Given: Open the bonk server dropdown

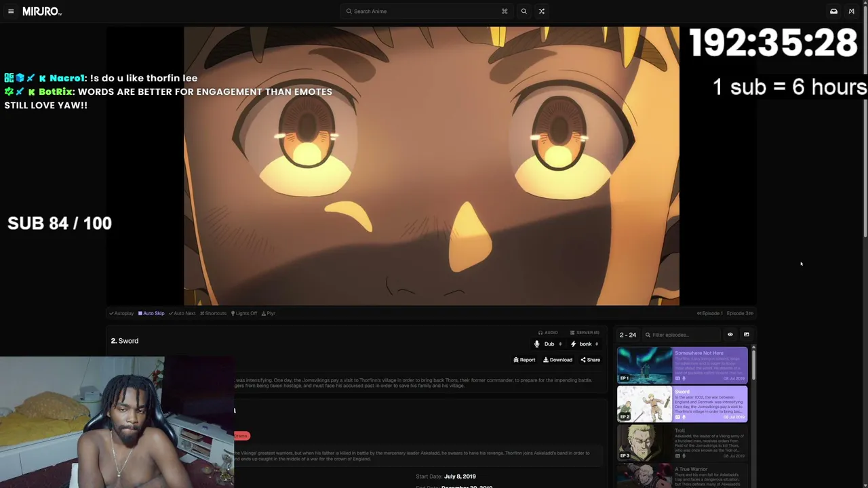Looking at the screenshot, I should click(585, 344).
